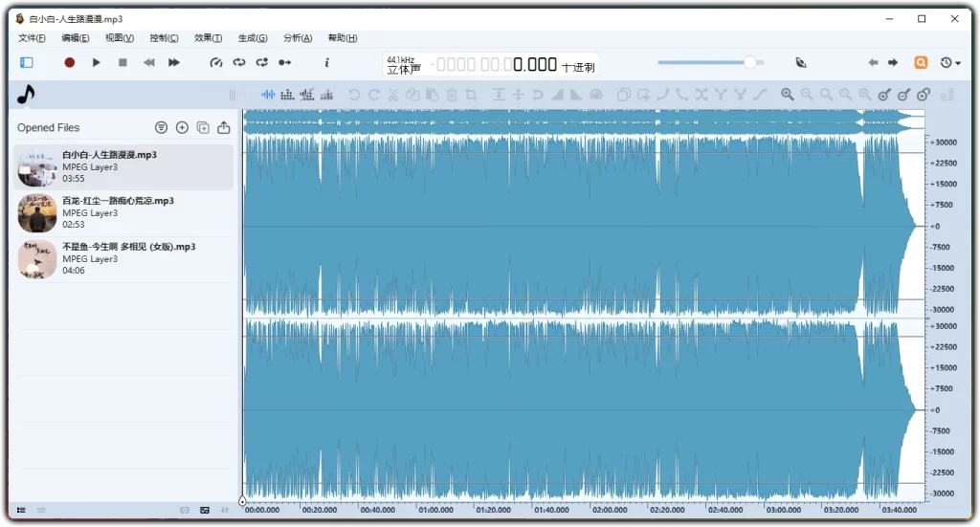This screenshot has width=980, height=527.
Task: Go to the previous file with left arrow
Action: [873, 62]
